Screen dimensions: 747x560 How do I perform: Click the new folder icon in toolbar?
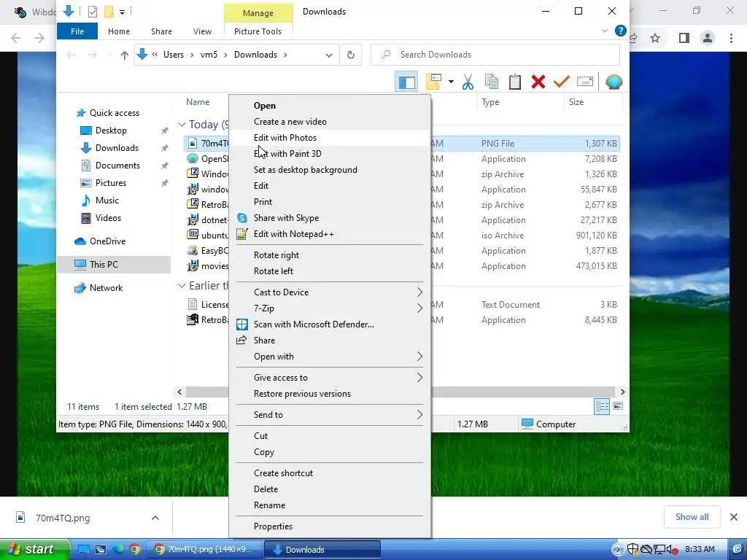coord(433,82)
